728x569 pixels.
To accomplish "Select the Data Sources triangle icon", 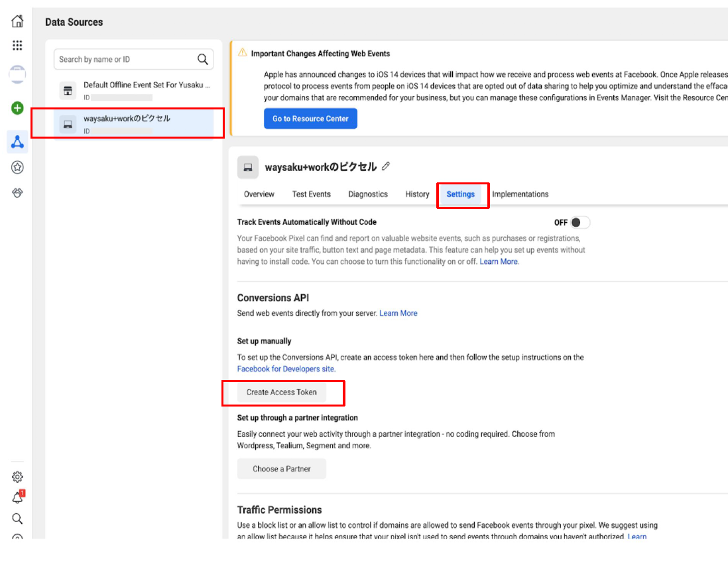I will [x=17, y=141].
